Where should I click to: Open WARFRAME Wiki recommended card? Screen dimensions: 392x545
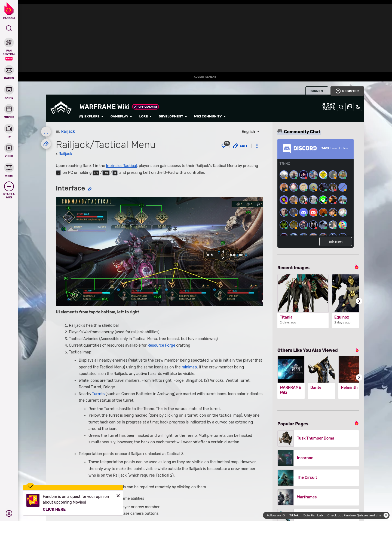click(291, 377)
